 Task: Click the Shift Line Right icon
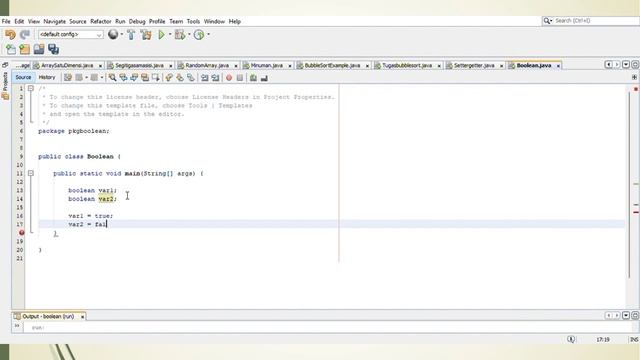click(215, 78)
